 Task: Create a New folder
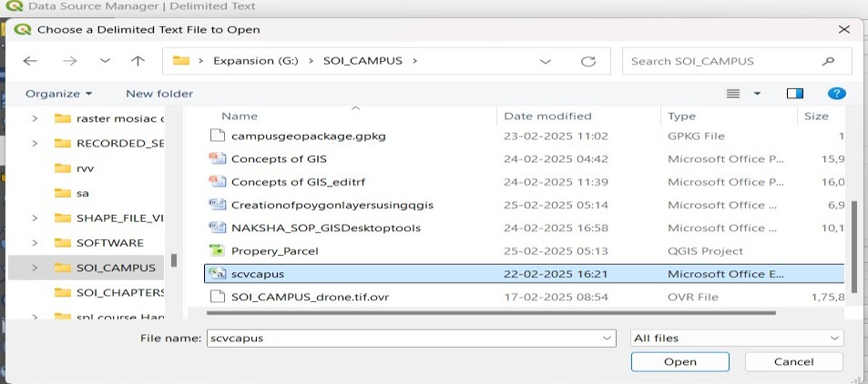click(159, 94)
